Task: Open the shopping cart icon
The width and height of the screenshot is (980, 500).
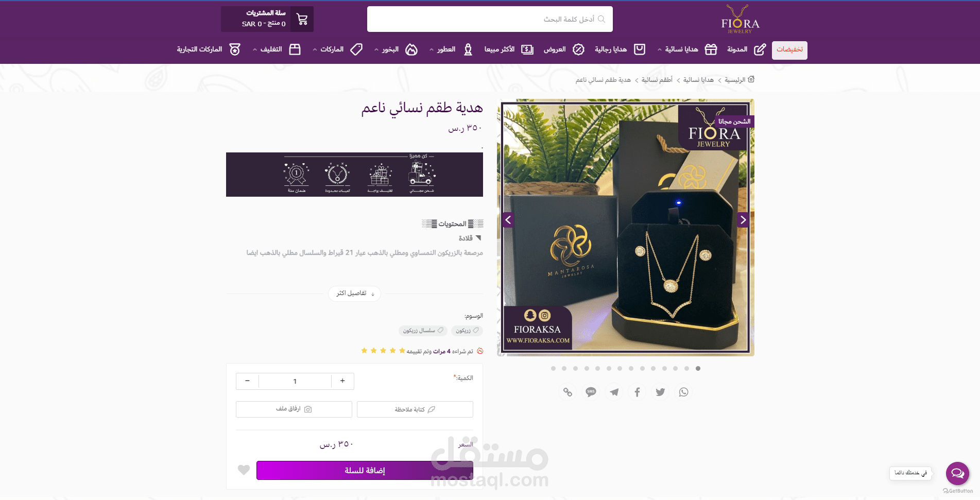Action: pyautogui.click(x=302, y=19)
